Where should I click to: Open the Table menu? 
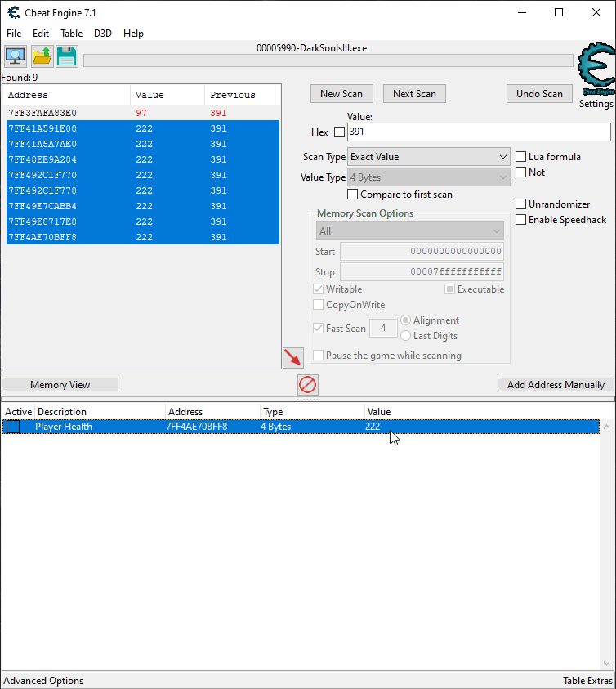point(71,34)
